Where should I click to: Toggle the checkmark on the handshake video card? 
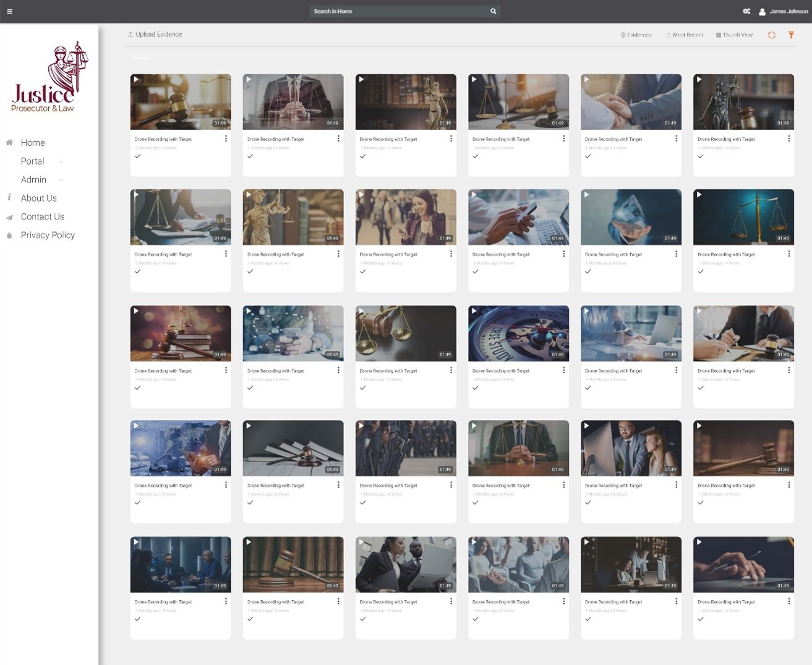[x=588, y=157]
